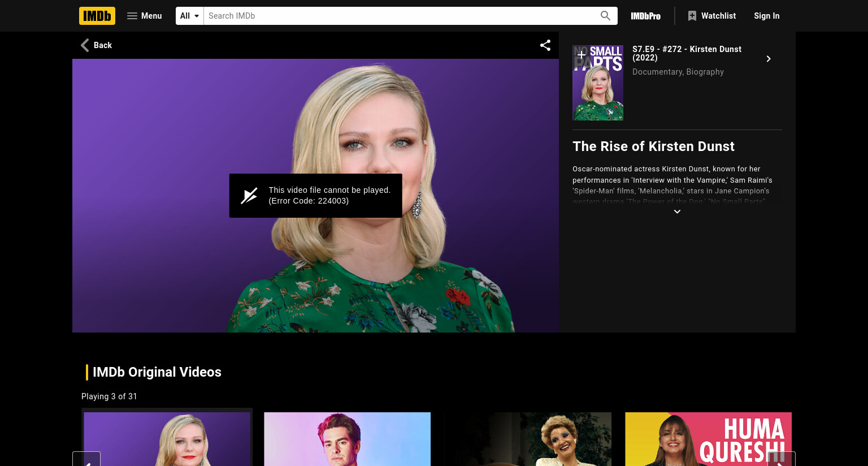The image size is (868, 466).
Task: Click "The Rise of Kirsten Dunst" title
Action: coord(653,146)
